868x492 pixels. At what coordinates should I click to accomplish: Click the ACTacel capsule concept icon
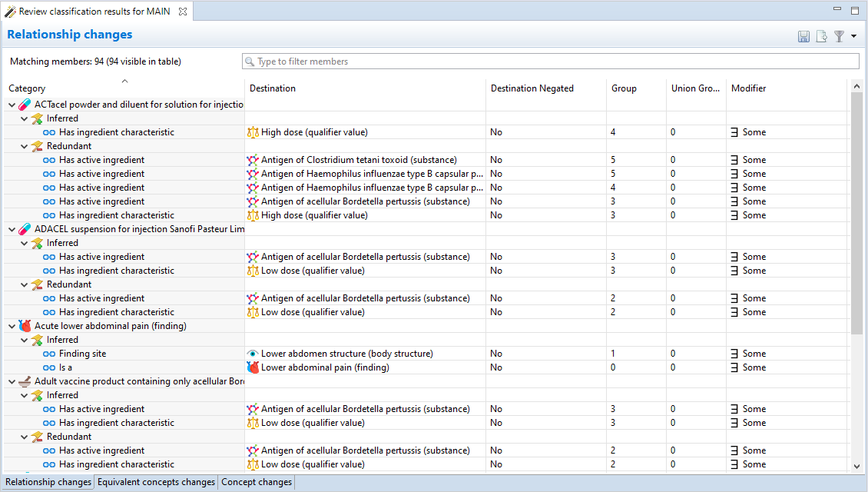click(25, 105)
